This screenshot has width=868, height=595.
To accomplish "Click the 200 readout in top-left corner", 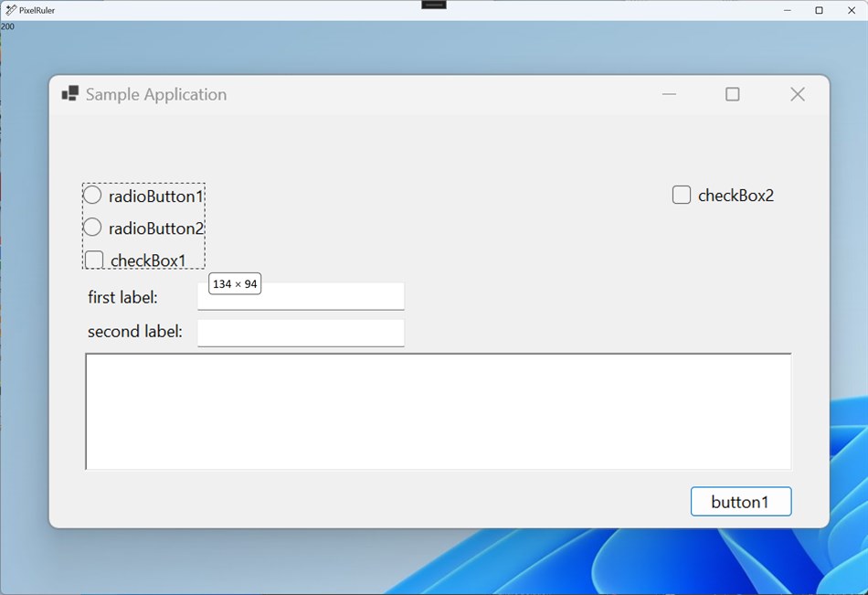I will [x=7, y=26].
